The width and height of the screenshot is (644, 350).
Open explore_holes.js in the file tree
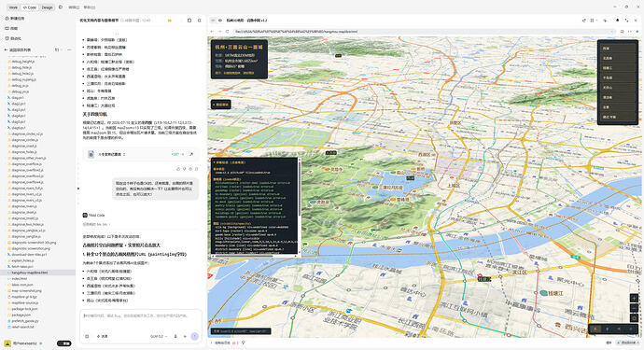[21, 260]
